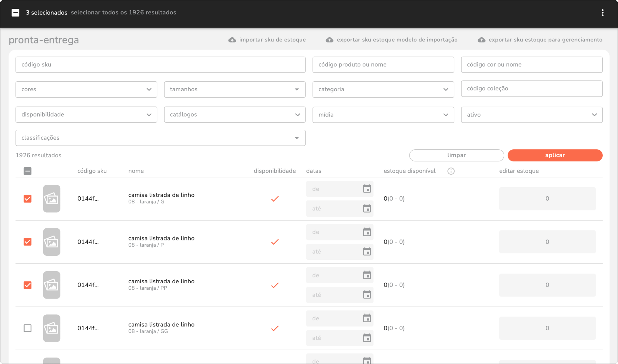This screenshot has height=364, width=618.
Task: Click the image placeholder for laranja / GG
Action: pyautogui.click(x=52, y=328)
